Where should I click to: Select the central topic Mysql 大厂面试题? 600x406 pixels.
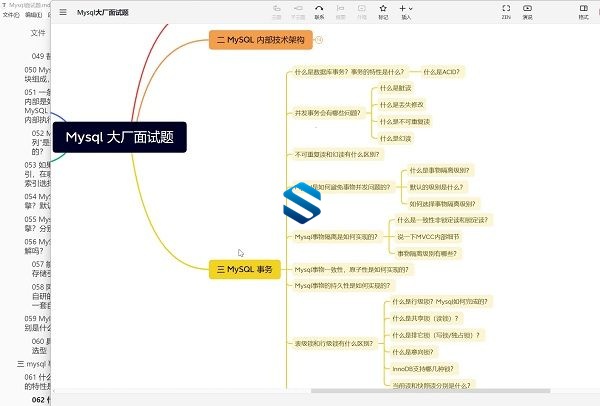pos(120,137)
